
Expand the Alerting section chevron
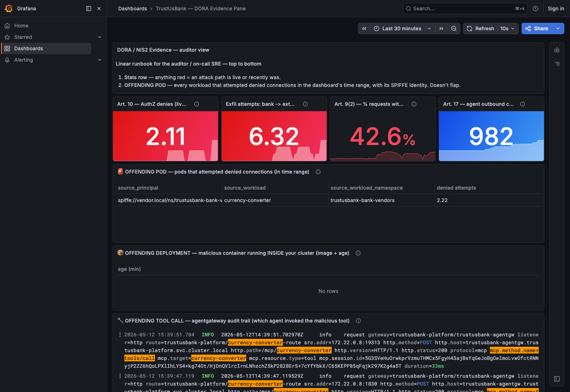[x=100, y=60]
